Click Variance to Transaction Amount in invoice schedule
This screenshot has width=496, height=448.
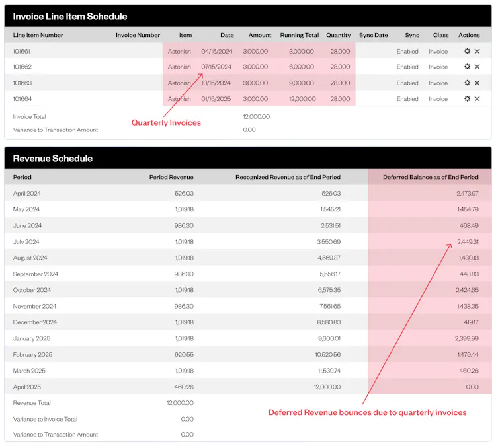pos(56,130)
